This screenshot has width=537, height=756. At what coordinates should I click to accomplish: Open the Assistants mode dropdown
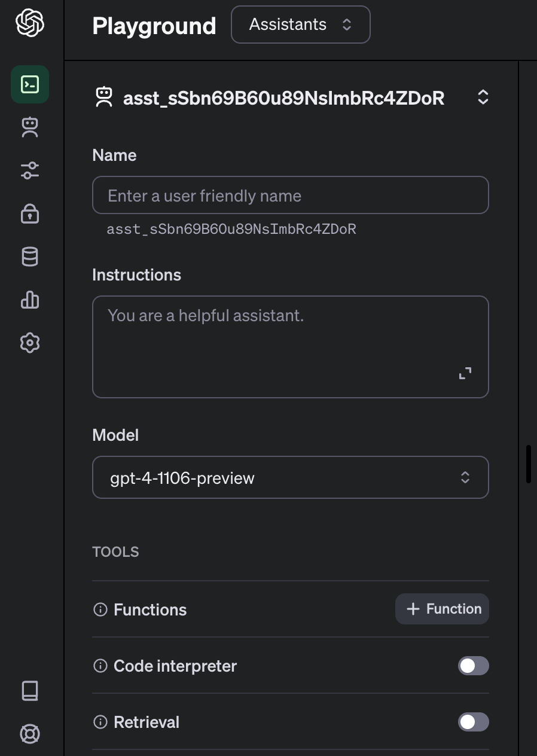(300, 25)
